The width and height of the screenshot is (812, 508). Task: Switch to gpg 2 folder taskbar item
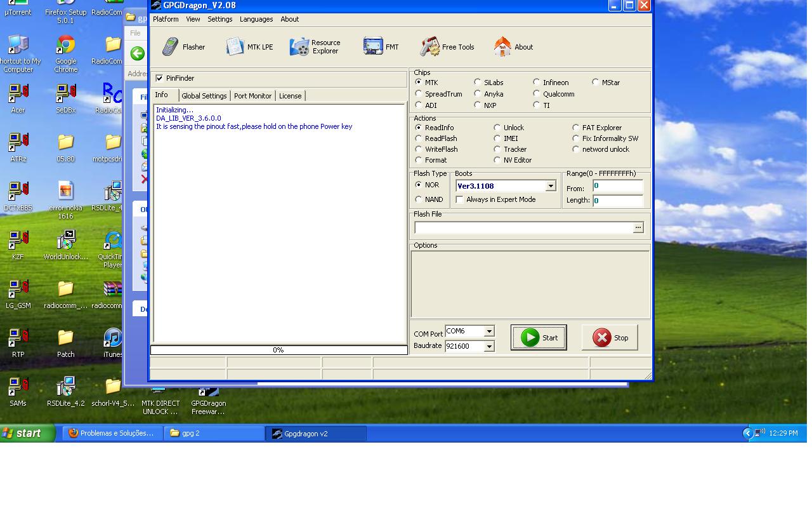point(214,433)
